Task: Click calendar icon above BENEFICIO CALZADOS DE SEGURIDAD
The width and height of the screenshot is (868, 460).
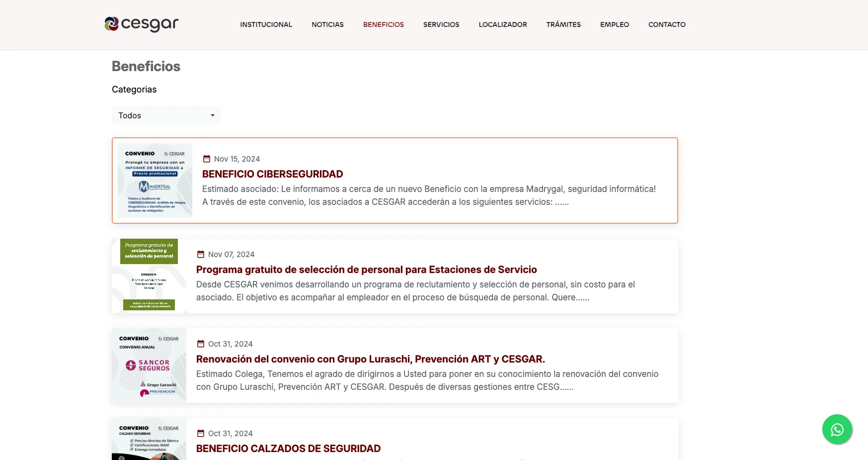Action: (x=201, y=434)
